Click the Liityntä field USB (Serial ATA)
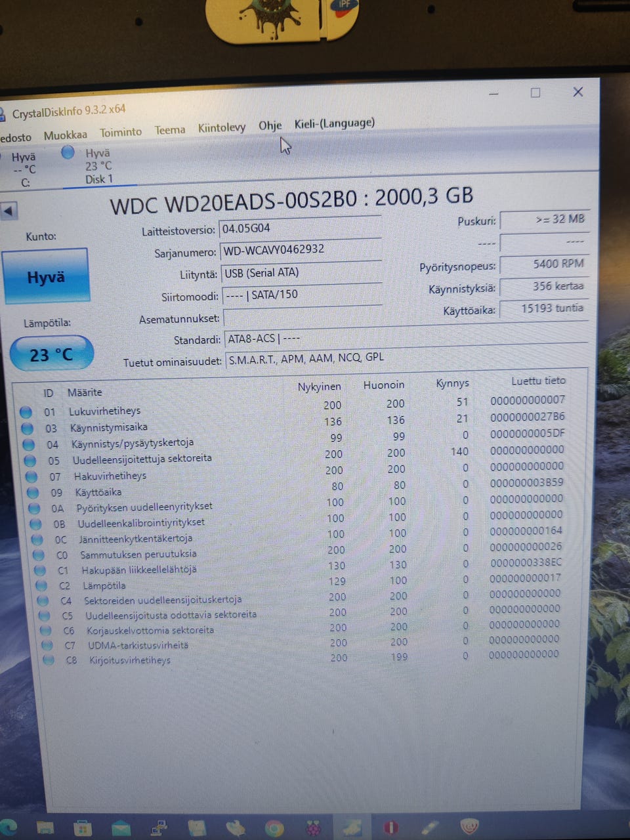630x840 pixels. point(302,273)
